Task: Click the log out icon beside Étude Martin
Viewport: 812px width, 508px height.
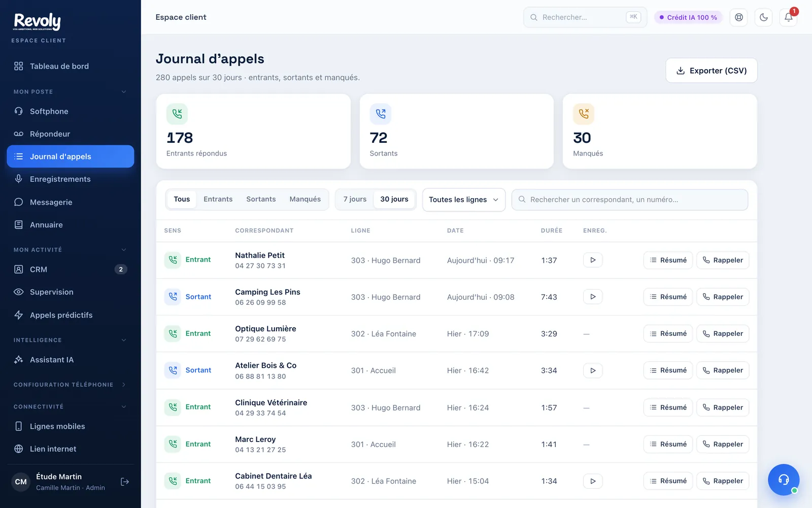Action: [x=125, y=482]
